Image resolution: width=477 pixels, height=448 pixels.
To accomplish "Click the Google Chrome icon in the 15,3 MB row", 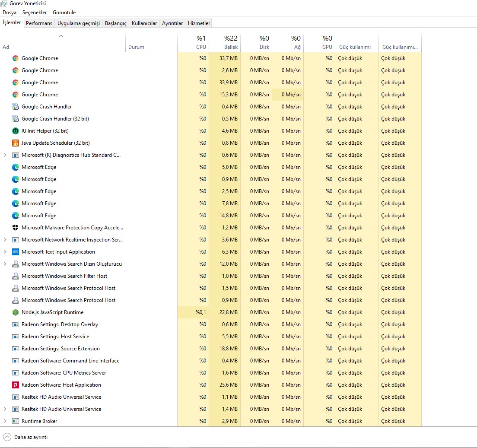I will (x=16, y=95).
